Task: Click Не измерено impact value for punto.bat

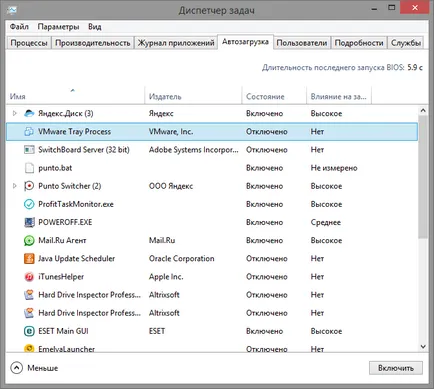Action: tap(334, 168)
